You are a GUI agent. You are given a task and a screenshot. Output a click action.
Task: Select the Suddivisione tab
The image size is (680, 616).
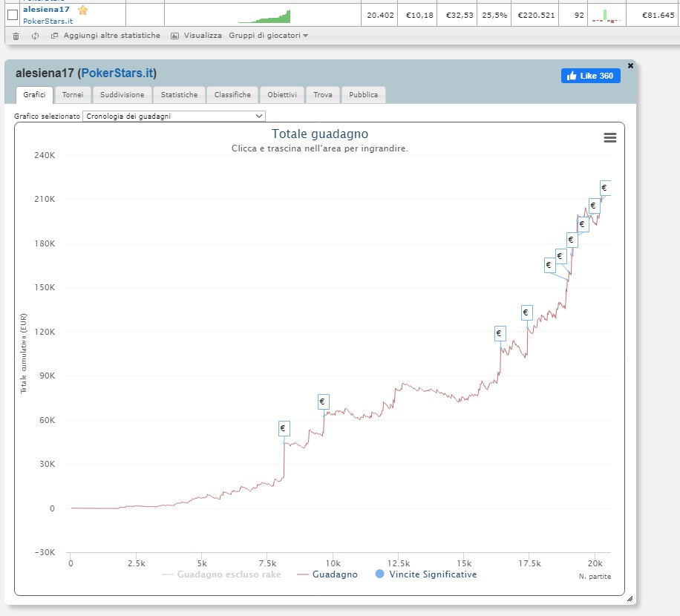tap(122, 95)
